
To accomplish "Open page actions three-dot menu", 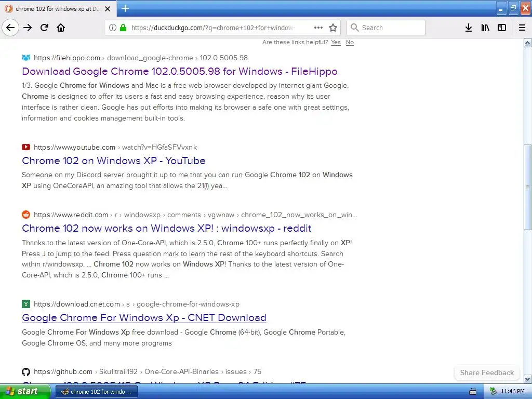I will coord(318,28).
